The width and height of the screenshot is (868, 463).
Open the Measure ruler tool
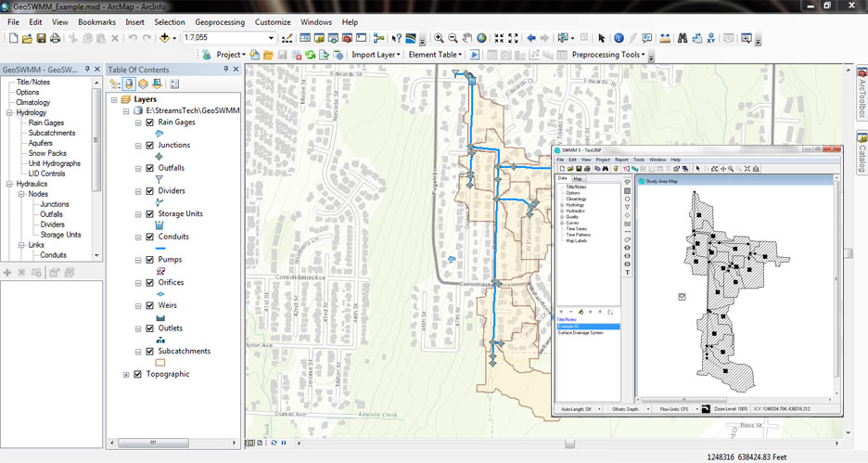click(665, 38)
